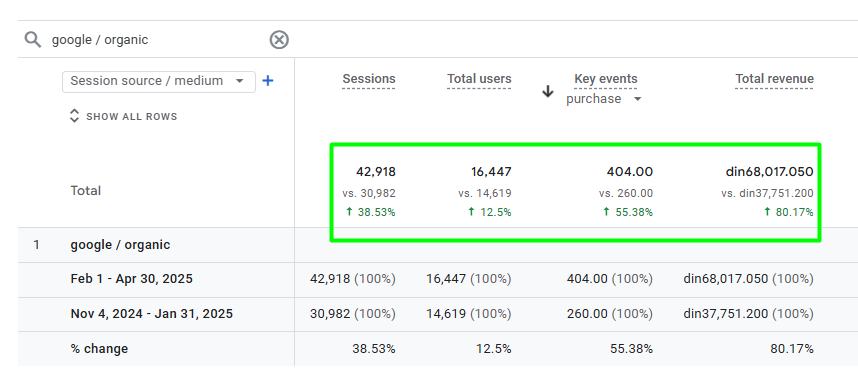Screen dimensions: 858x374
Task: Click green 38.53% increase in Total row
Action: click(370, 212)
